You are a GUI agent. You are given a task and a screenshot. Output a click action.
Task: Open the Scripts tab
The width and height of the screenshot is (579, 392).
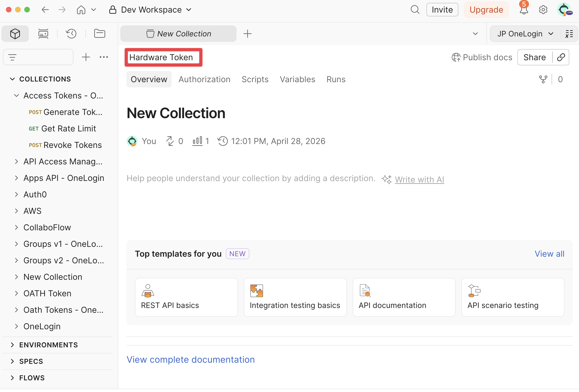[x=255, y=79]
